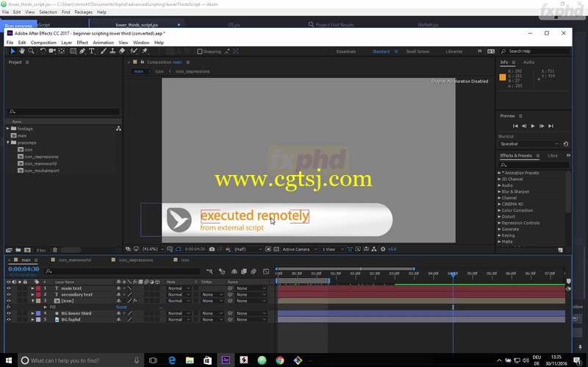The width and height of the screenshot is (588, 367).
Task: Select the Pan Behind anchor point tool
Action: coord(62,51)
